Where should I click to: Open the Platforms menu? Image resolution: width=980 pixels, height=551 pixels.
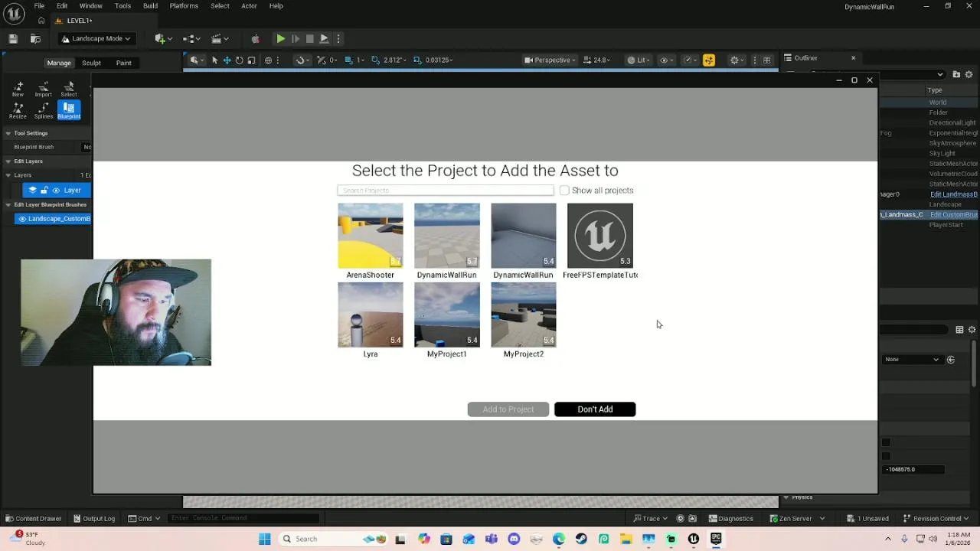coord(184,6)
